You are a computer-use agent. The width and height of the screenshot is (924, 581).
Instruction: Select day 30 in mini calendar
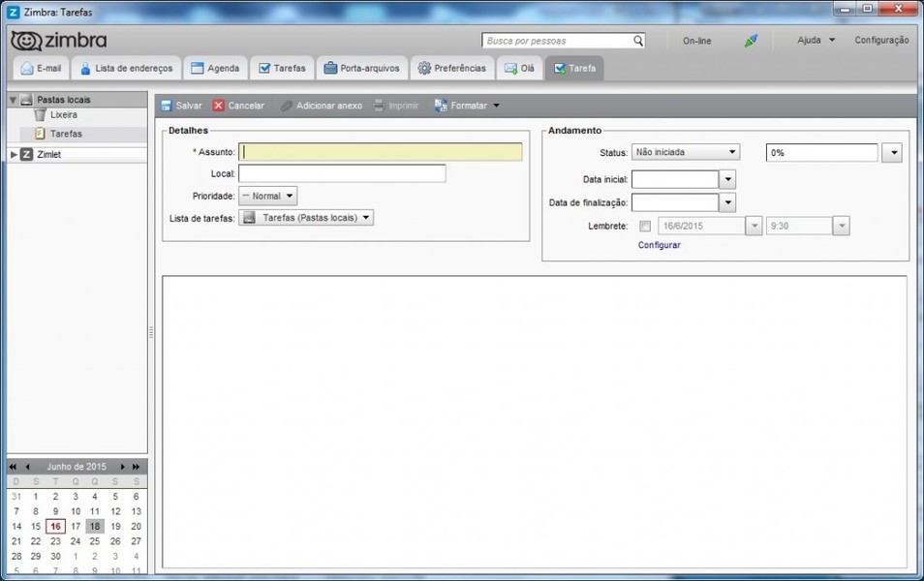tap(55, 556)
